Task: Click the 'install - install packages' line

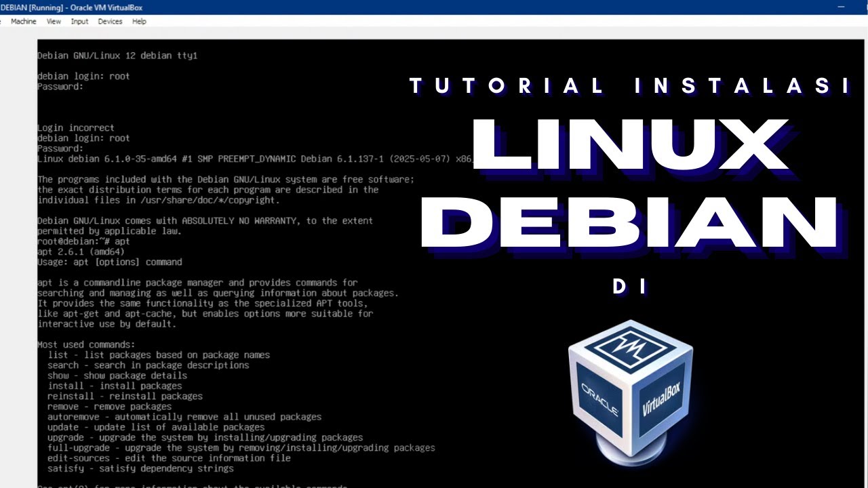Action: click(114, 386)
